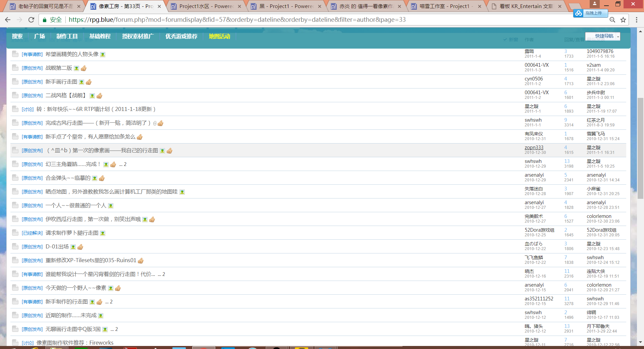Open the 制作工具 nav menu item
This screenshot has width=644, height=349.
tap(67, 36)
